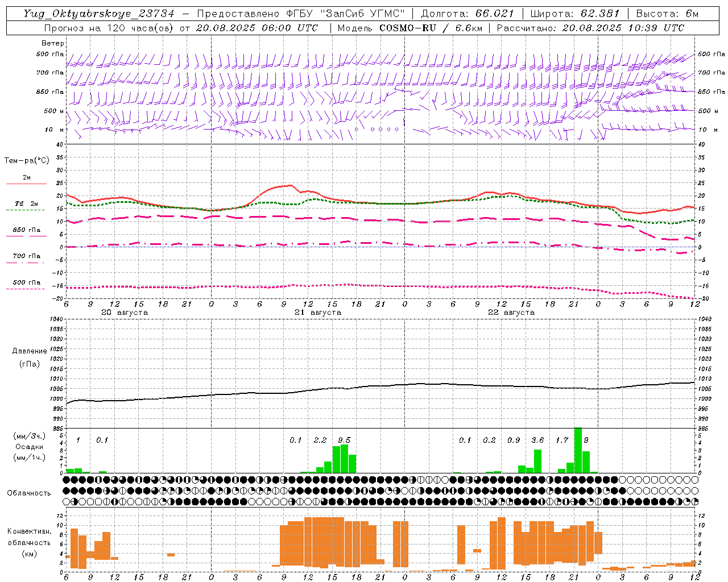Image resolution: width=728 pixels, height=582 pixels.
Task: Select the provider text ФГБУ "ЗапСиб УГМС"
Action: (x=346, y=14)
